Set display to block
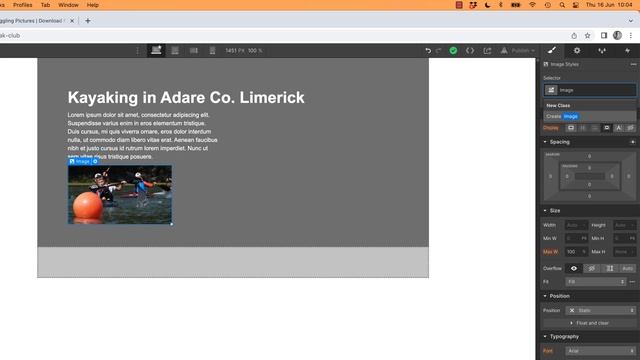Image resolution: width=640 pixels, height=360 pixels. tap(571, 128)
